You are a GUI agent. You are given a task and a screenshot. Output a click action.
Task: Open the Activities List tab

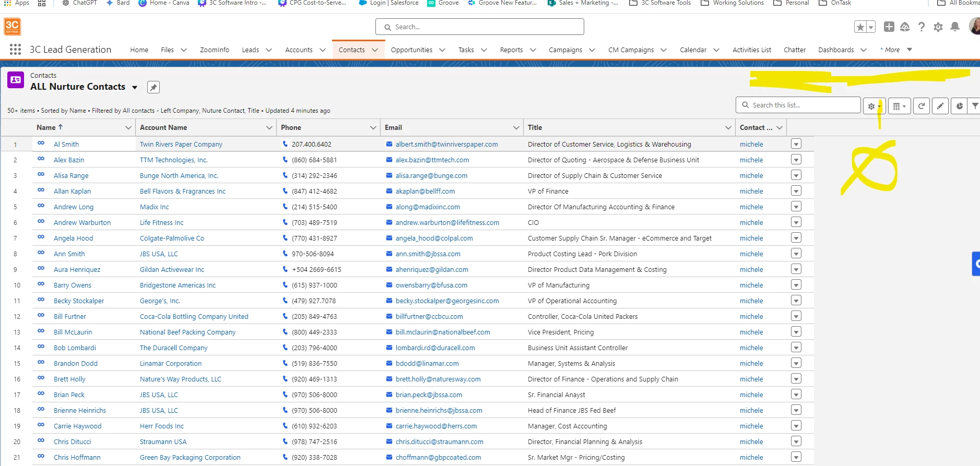[x=752, y=50]
